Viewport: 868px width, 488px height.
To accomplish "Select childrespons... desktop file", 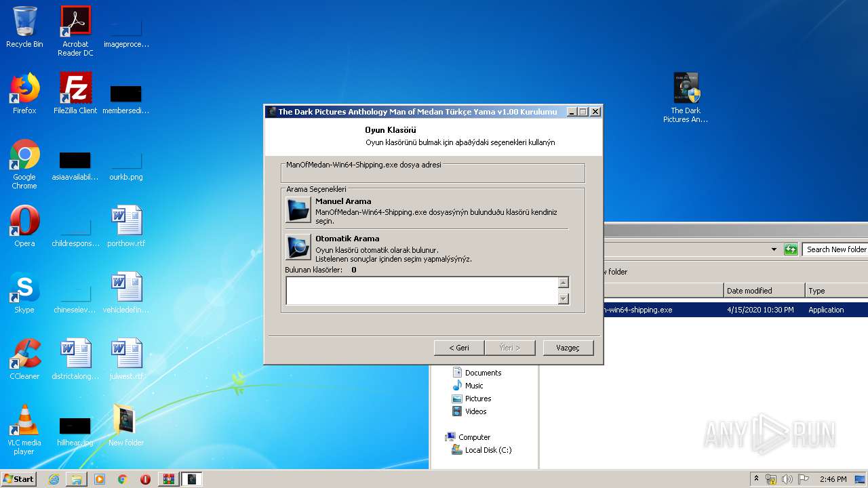I will tap(75, 230).
